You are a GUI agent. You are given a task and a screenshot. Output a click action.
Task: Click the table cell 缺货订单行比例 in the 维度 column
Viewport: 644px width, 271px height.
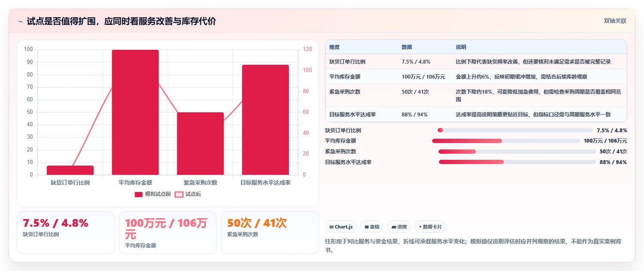click(x=347, y=62)
